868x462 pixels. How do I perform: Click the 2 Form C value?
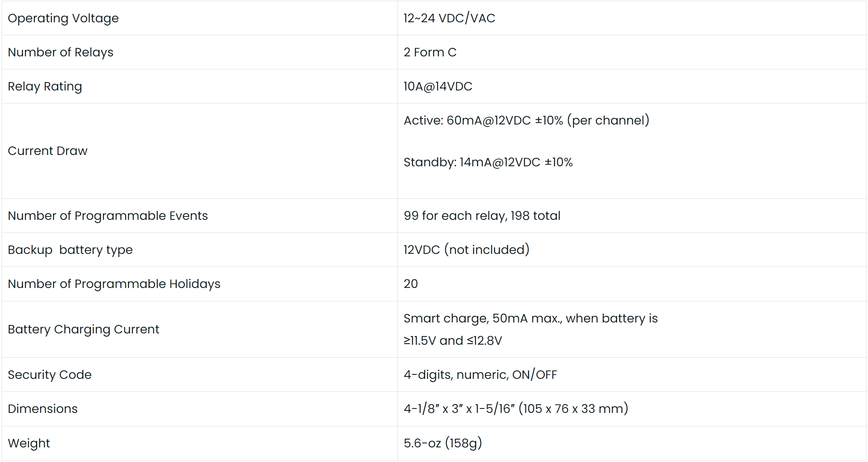430,52
